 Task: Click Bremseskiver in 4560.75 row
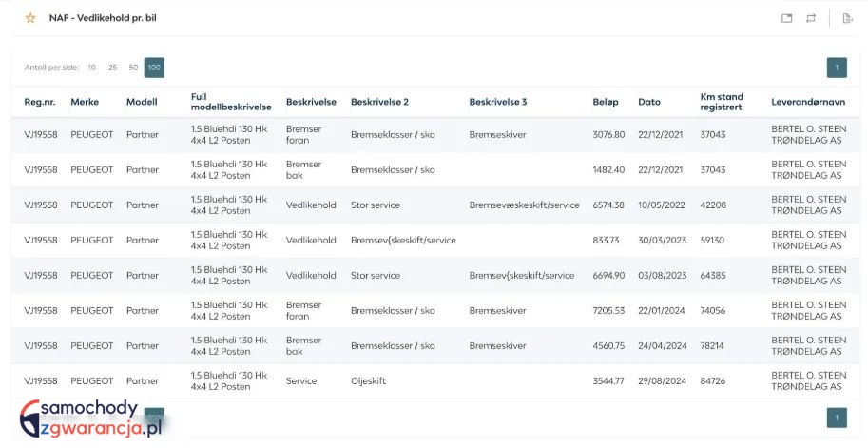click(x=497, y=345)
